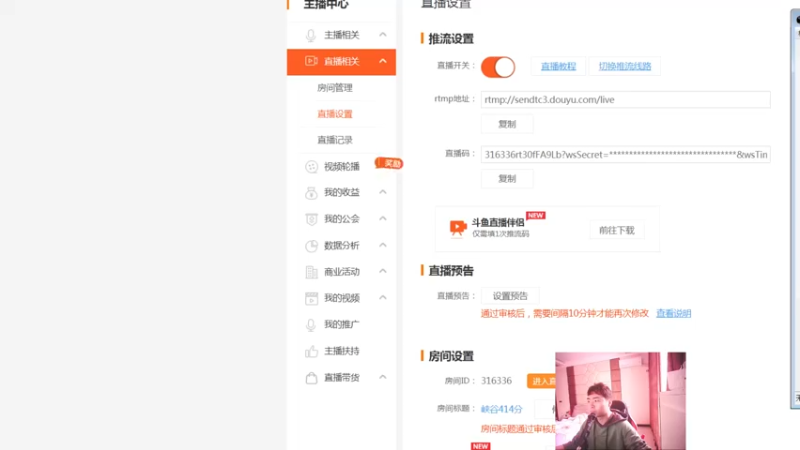Click the 仅需填1次推流码 subtitle text
The height and width of the screenshot is (450, 800).
click(x=501, y=234)
